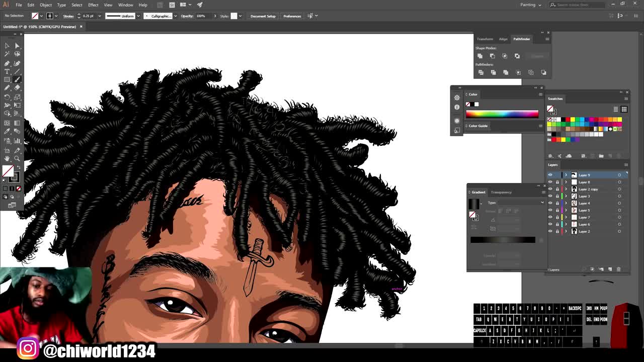Select Layer 5 row name
644x362 pixels.
pyautogui.click(x=584, y=210)
